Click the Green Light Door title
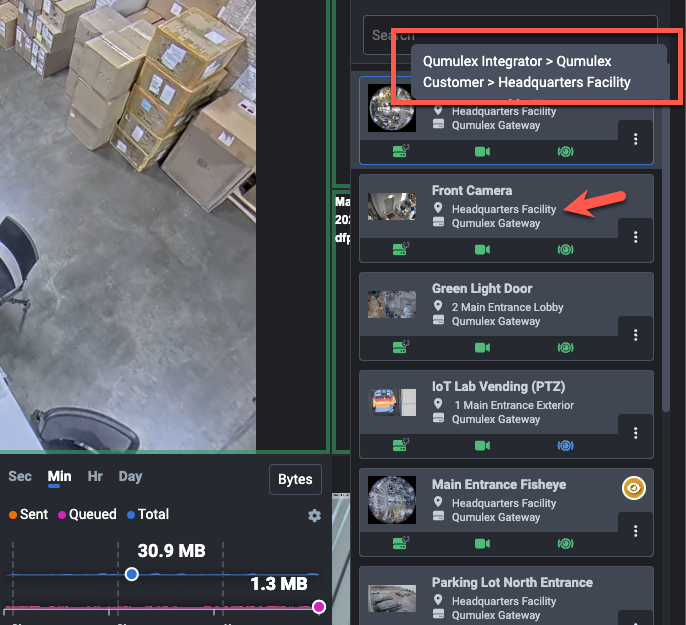 pos(482,289)
